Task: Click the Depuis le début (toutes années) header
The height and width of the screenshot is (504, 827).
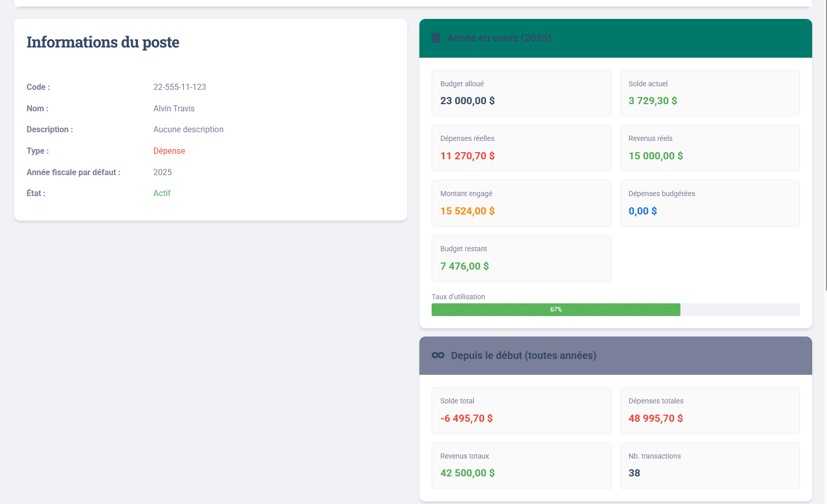Action: [523, 356]
